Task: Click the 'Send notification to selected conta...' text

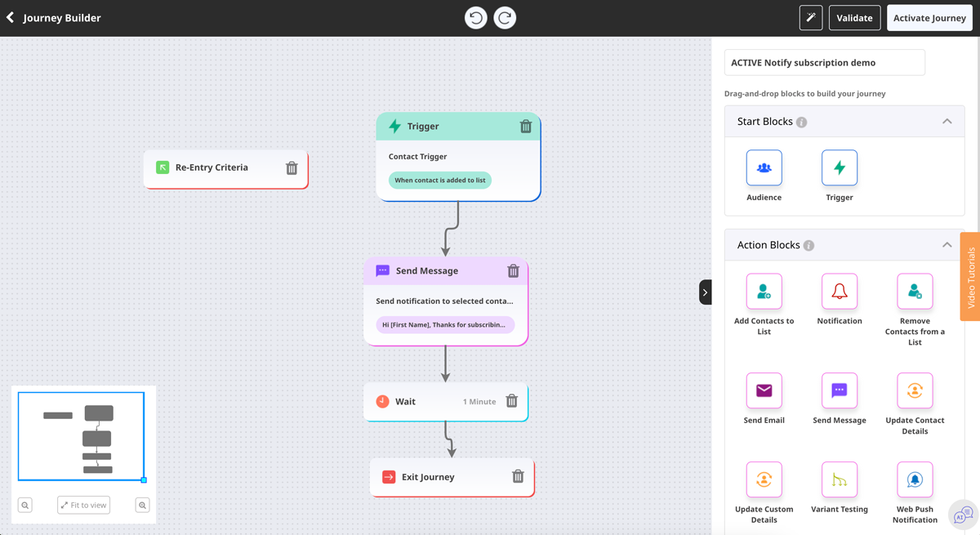Action: (444, 301)
